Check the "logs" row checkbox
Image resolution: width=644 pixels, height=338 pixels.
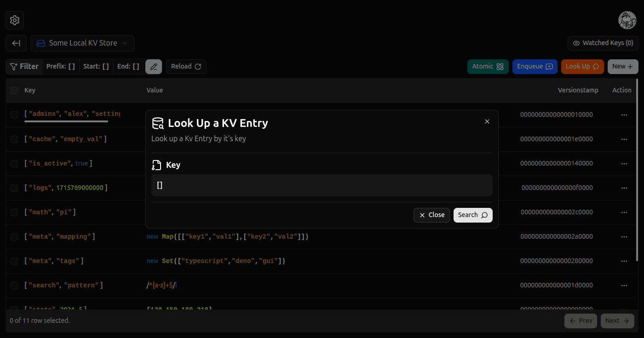tap(14, 188)
